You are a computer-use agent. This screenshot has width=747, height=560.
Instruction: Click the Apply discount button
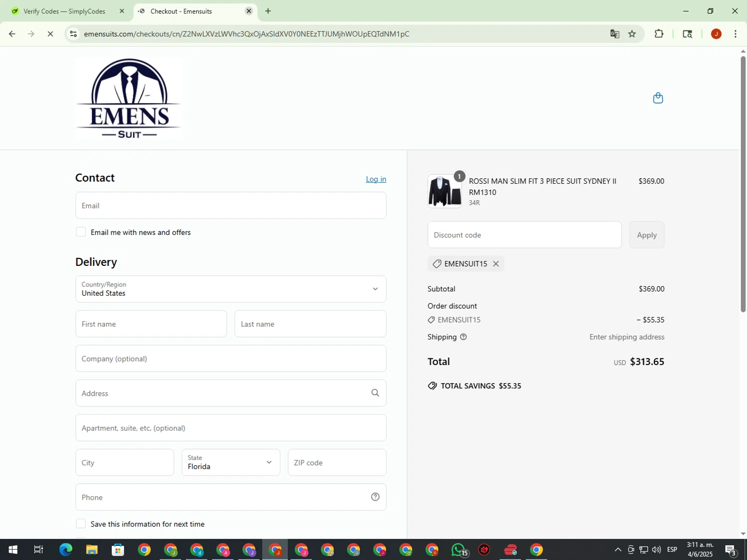(646, 234)
